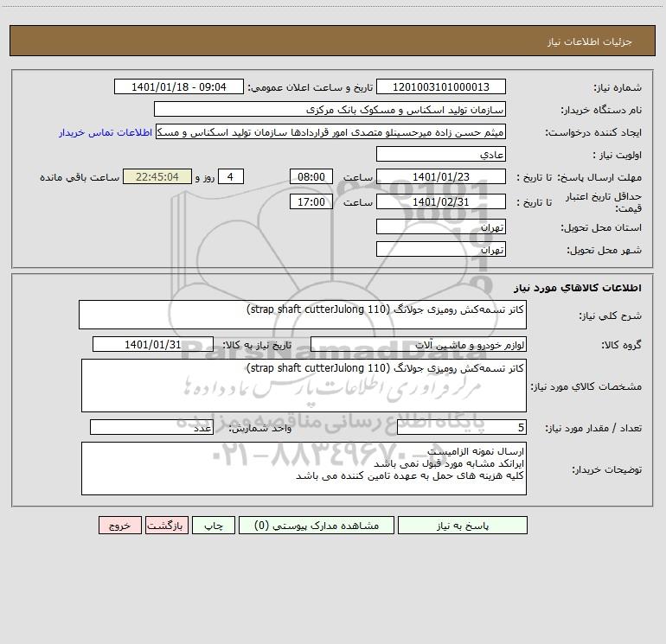Viewport: 666px width, 644px height.
Task: Click the خروج exit button
Action: point(119,526)
